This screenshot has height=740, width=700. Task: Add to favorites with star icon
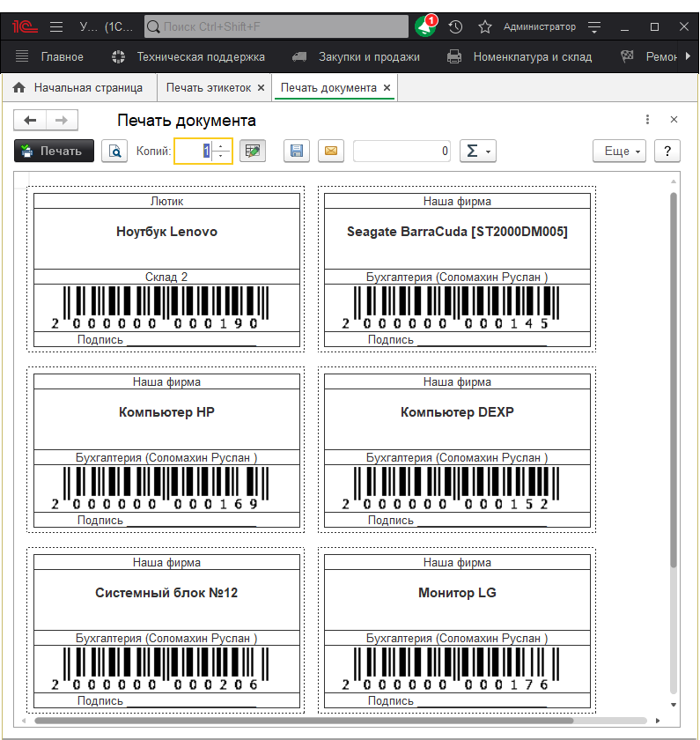[x=484, y=27]
